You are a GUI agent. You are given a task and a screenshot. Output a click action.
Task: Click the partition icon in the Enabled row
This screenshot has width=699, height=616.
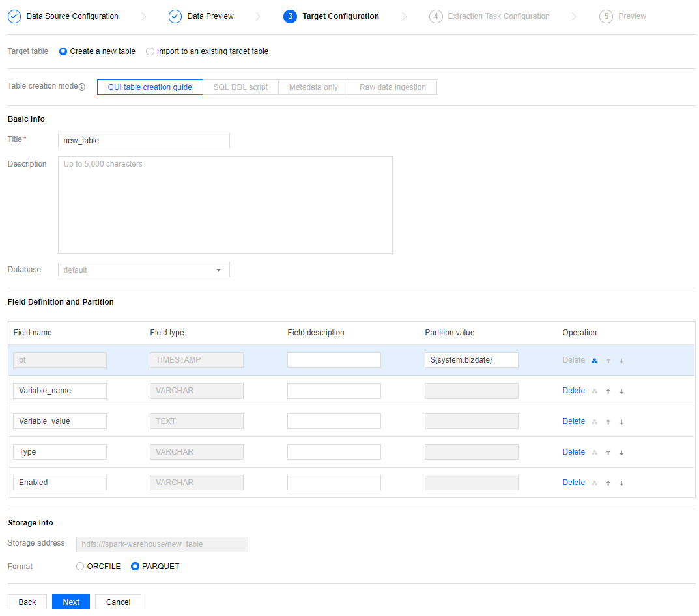(594, 483)
